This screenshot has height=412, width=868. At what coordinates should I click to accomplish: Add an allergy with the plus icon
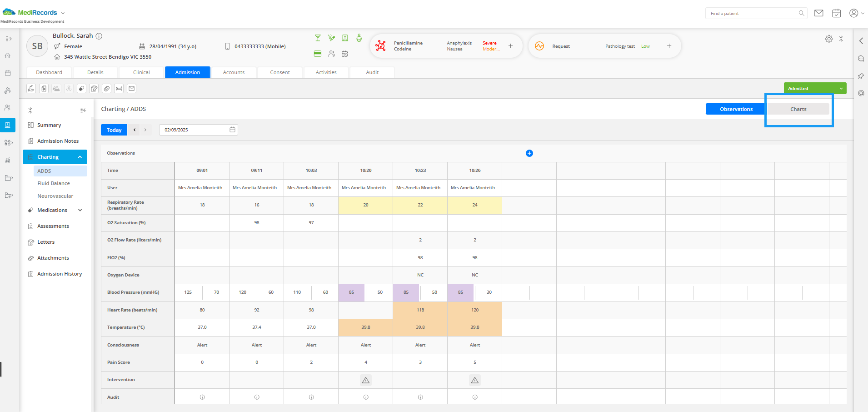tap(510, 46)
